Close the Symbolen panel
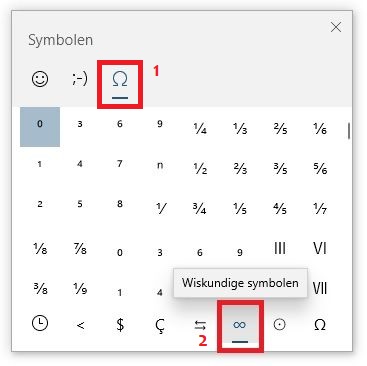The width and height of the screenshot is (367, 366). [336, 27]
